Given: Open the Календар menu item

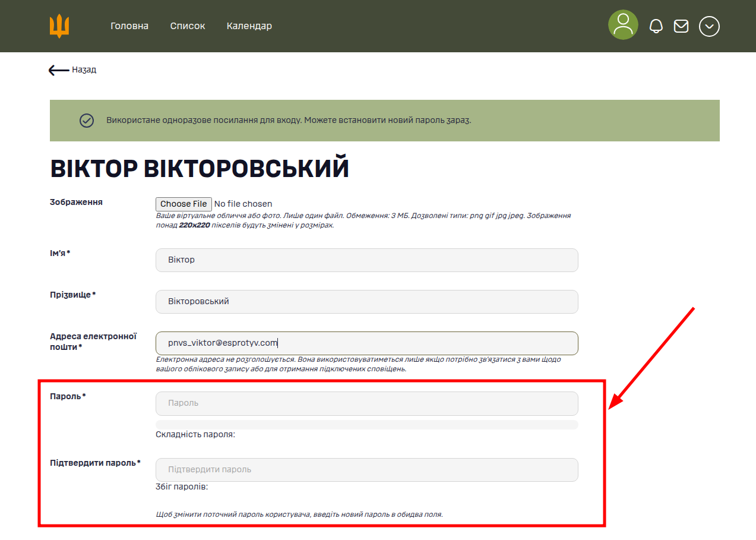Looking at the screenshot, I should [x=249, y=26].
